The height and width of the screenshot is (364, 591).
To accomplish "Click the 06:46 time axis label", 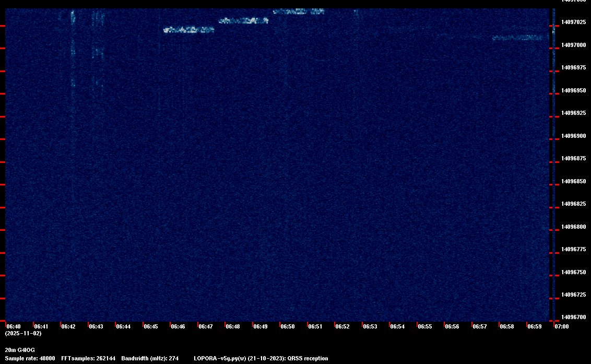I will point(178,326).
